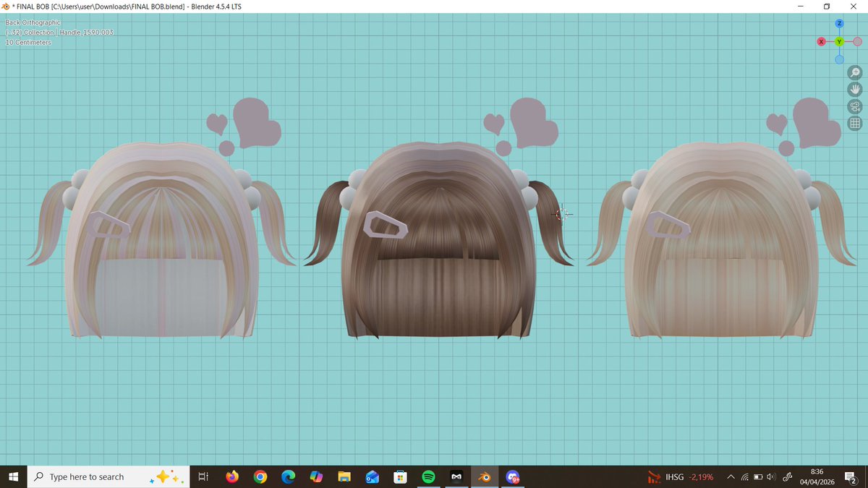Mute sound using the volume tray icon

pyautogui.click(x=771, y=476)
